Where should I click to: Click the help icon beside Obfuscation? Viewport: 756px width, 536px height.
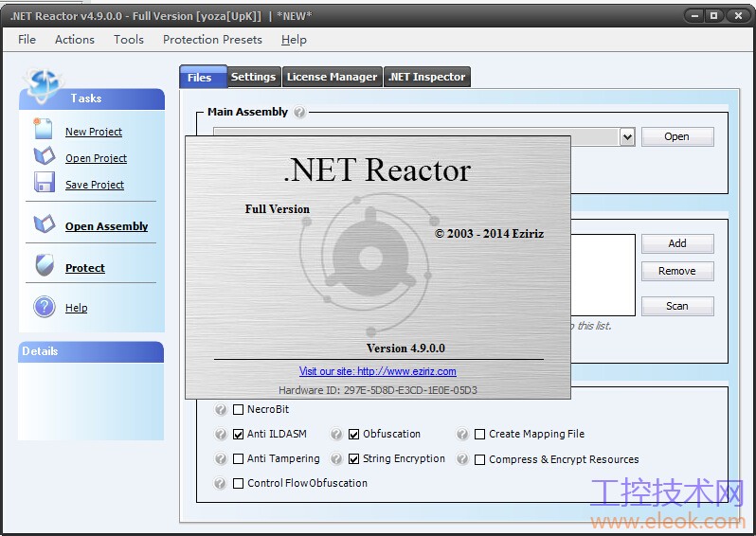pos(336,435)
